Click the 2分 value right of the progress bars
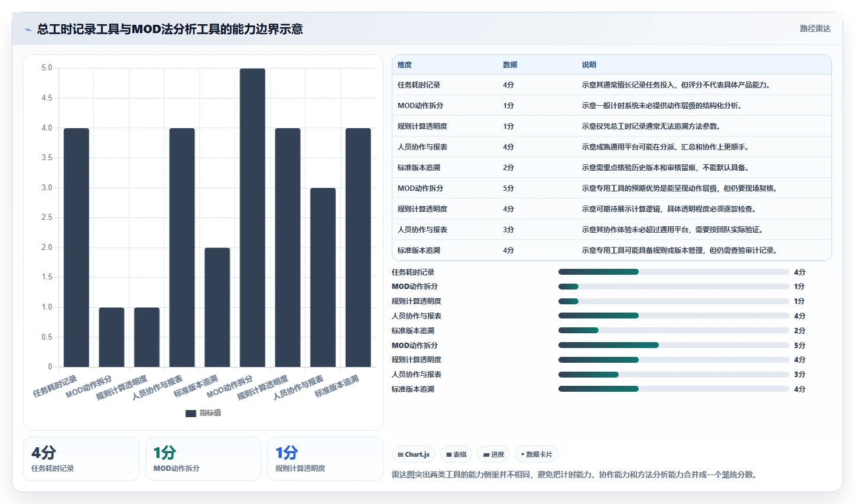 pyautogui.click(x=799, y=331)
